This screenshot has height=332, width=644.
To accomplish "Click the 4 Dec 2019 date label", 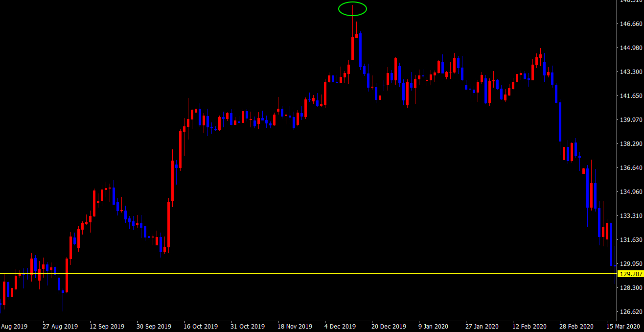I will pyautogui.click(x=340, y=327).
